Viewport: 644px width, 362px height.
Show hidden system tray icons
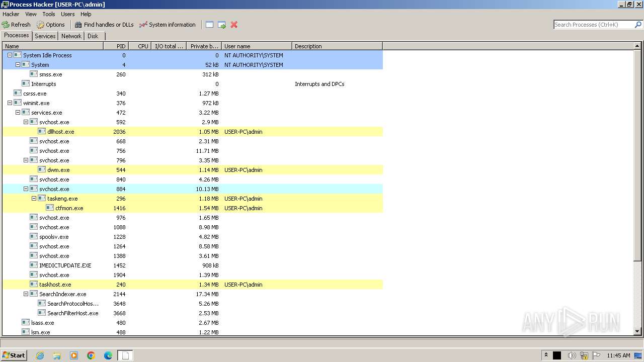(546, 355)
